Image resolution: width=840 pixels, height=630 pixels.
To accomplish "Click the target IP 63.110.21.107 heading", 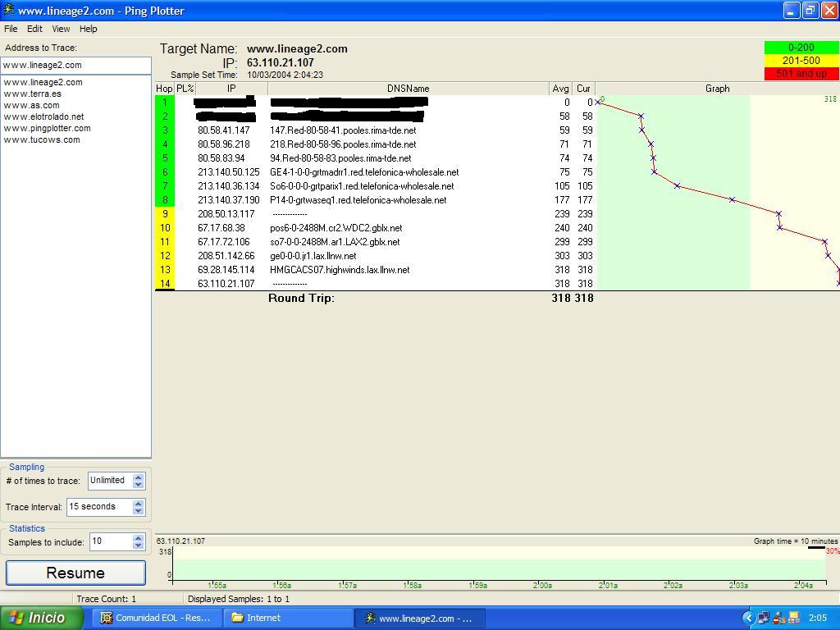I will [281, 62].
